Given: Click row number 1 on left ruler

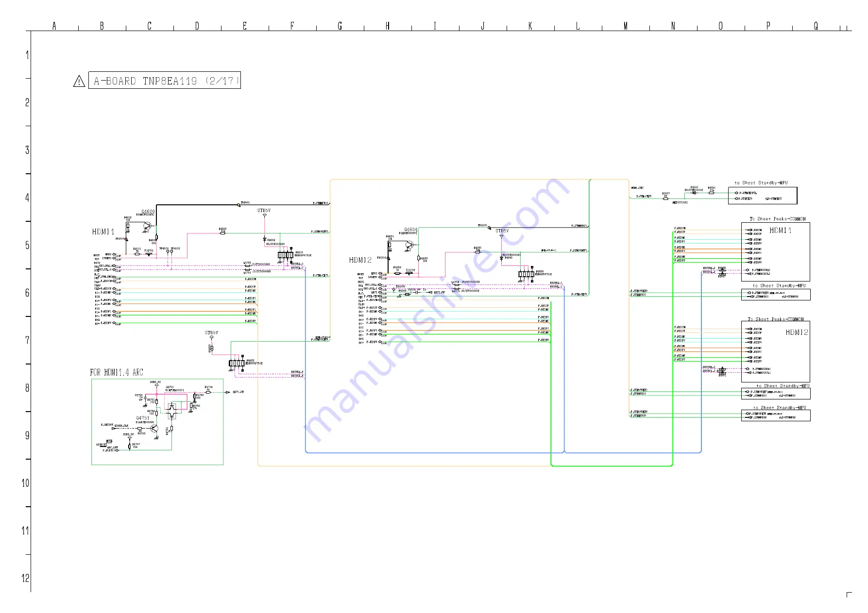Looking at the screenshot, I should click(x=27, y=55).
